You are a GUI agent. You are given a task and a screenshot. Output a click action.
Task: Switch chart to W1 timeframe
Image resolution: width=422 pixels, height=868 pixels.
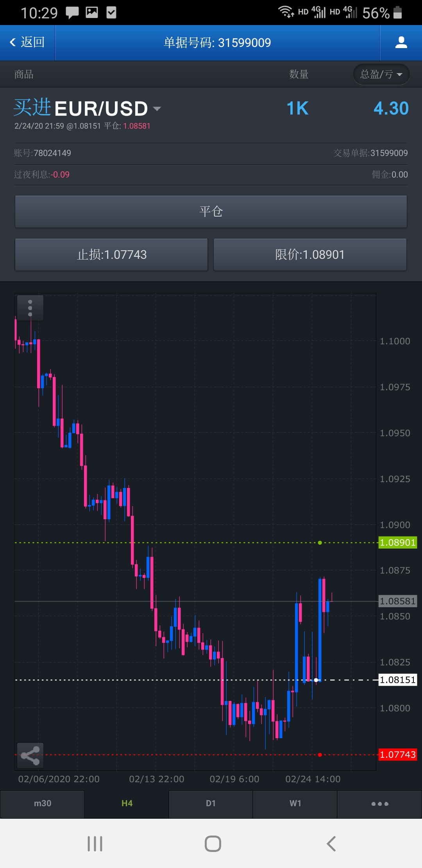coord(295,803)
